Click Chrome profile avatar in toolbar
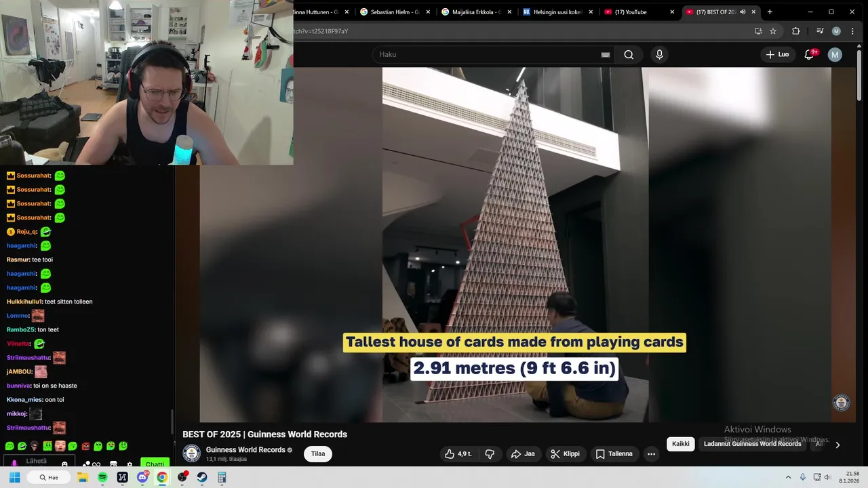This screenshot has height=488, width=868. (x=836, y=31)
